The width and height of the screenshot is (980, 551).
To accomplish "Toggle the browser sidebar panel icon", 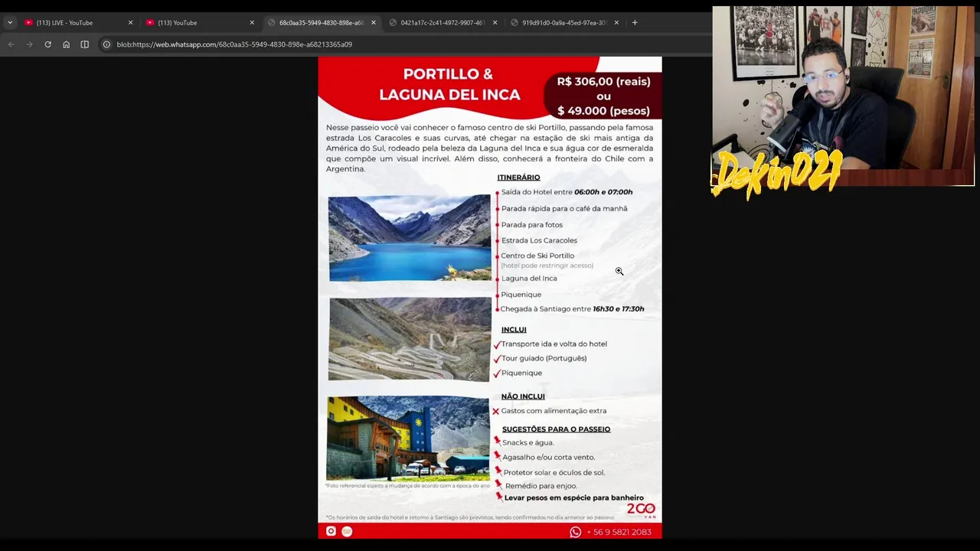I will click(x=84, y=44).
